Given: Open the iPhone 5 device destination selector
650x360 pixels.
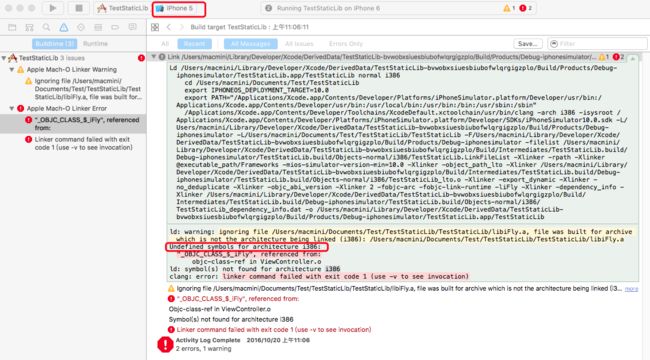Looking at the screenshot, I should point(179,9).
